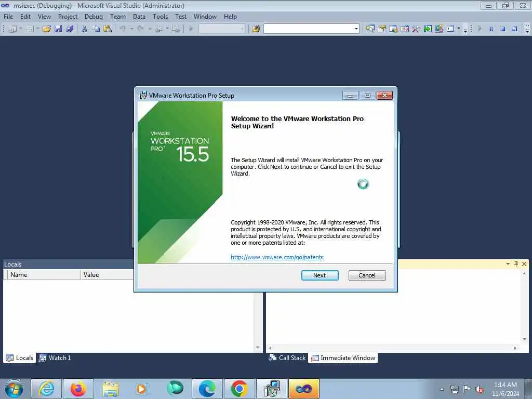Click the Navigate Backward toolbar icon
Viewport: 532px width, 399px height.
159,29
